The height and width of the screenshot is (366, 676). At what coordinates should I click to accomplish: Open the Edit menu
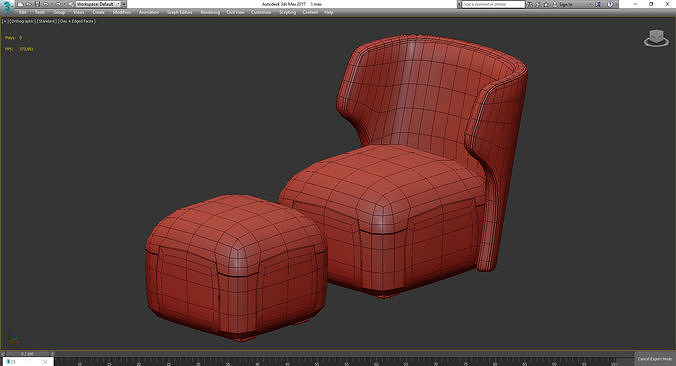pyautogui.click(x=22, y=13)
